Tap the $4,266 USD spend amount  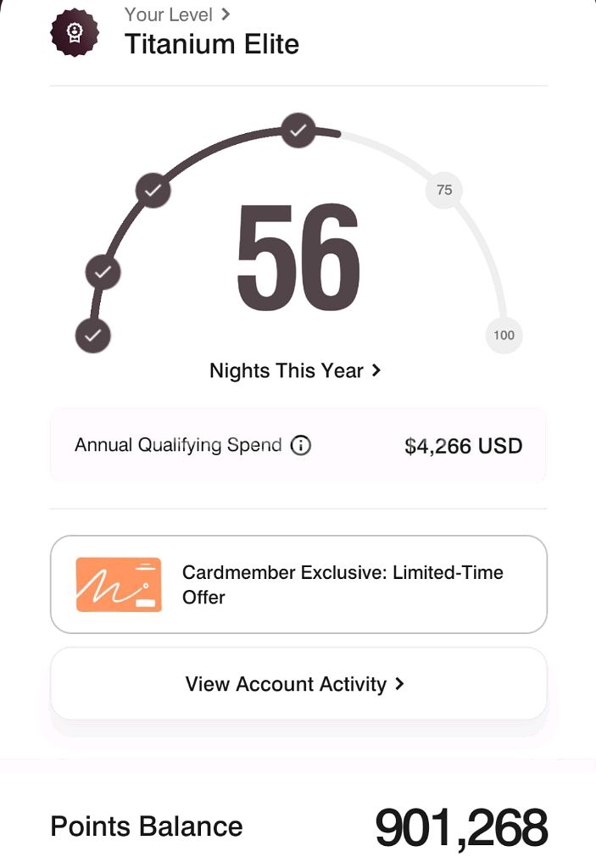[463, 446]
